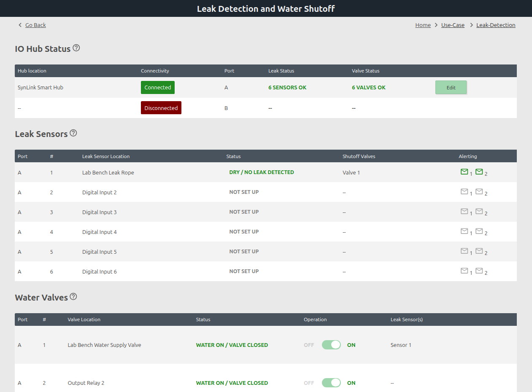
Task: Click 'Valve 1' shutoff valve cell
Action: point(351,172)
